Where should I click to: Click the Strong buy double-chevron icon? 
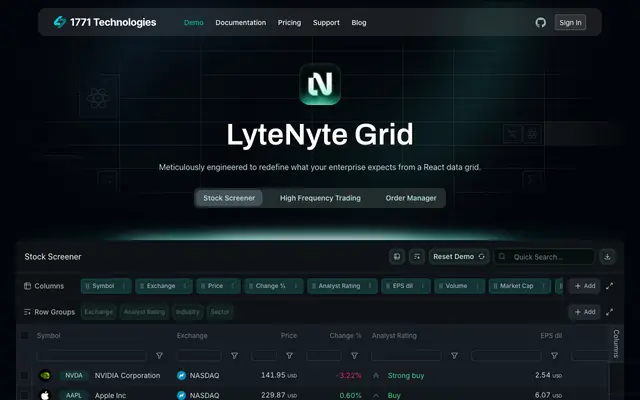click(x=376, y=376)
